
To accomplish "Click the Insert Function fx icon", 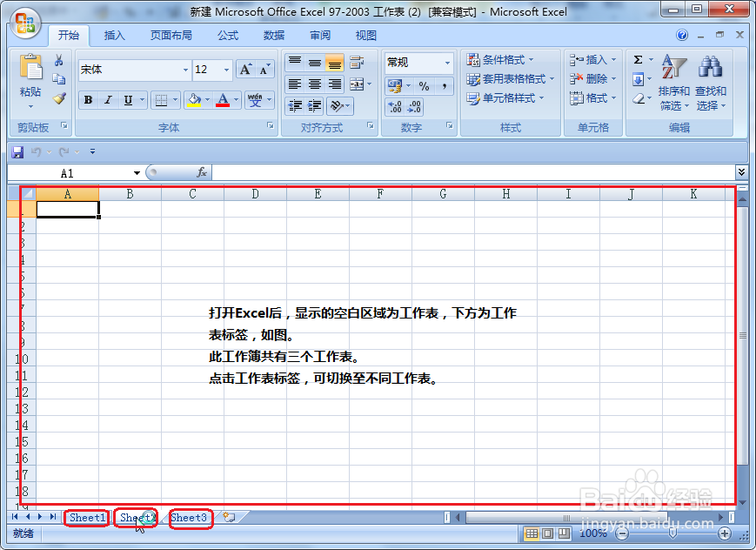I will 202,172.
